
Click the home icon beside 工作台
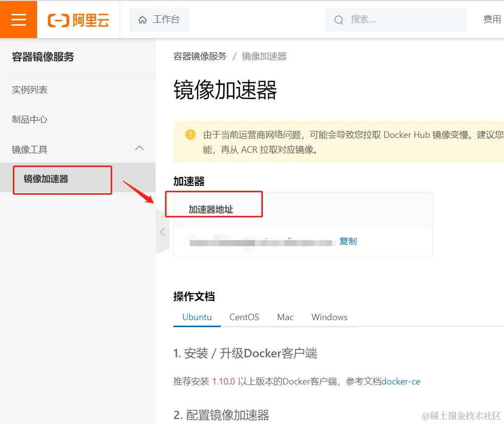click(142, 20)
